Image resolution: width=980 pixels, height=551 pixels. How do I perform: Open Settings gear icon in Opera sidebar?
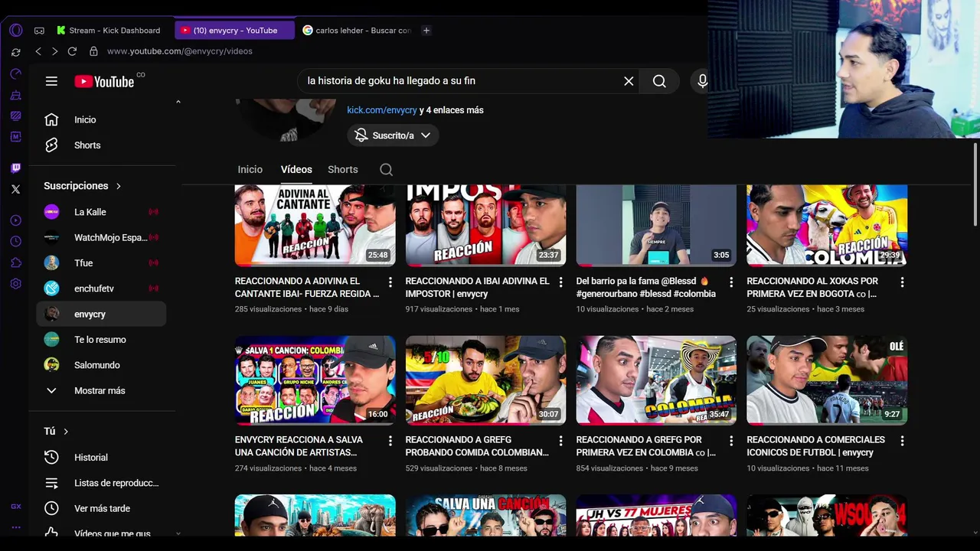[x=16, y=284]
